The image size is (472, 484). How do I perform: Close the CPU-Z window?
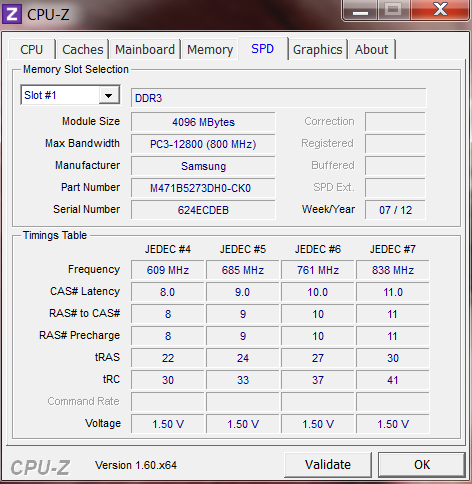click(x=440, y=10)
